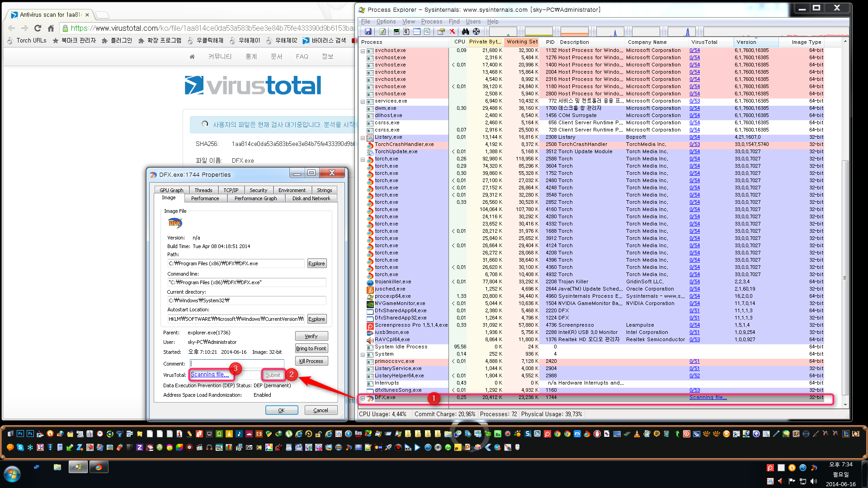This screenshot has height=488, width=868.
Task: Open the Process Properties toolbar icon
Action: click(x=441, y=32)
